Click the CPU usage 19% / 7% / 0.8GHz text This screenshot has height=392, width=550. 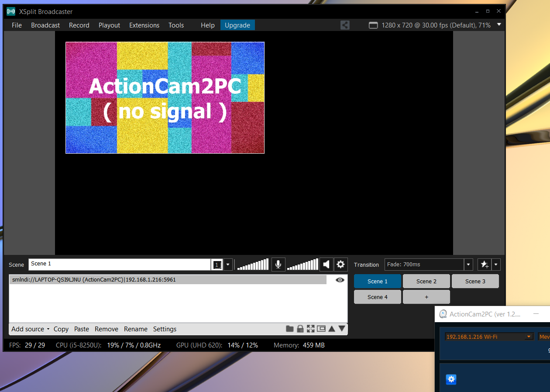pos(108,345)
